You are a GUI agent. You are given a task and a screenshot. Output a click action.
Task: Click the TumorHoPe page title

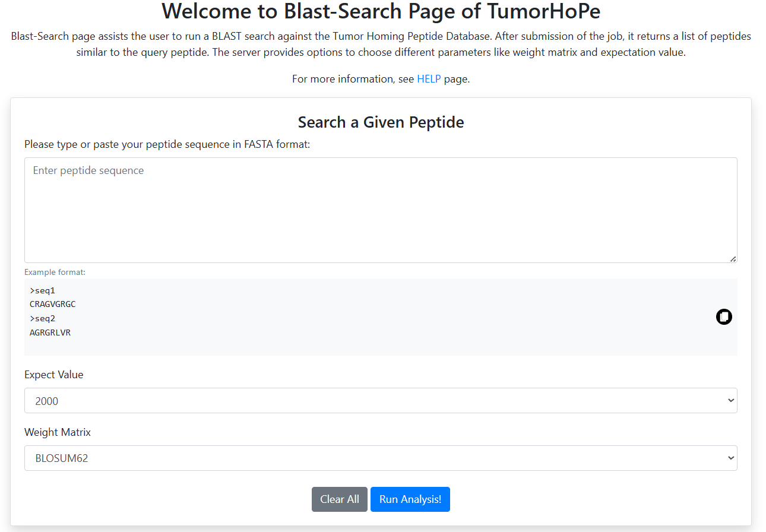coord(381,11)
